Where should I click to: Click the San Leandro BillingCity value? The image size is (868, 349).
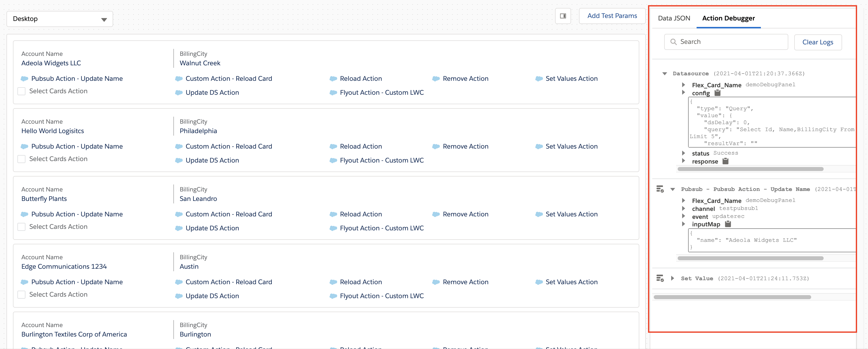(x=198, y=199)
